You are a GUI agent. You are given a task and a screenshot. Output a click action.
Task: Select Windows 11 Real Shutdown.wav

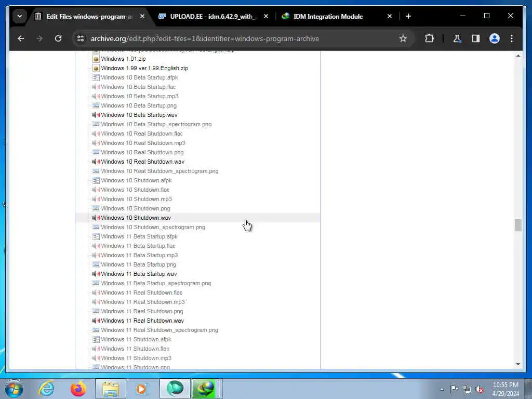click(142, 321)
